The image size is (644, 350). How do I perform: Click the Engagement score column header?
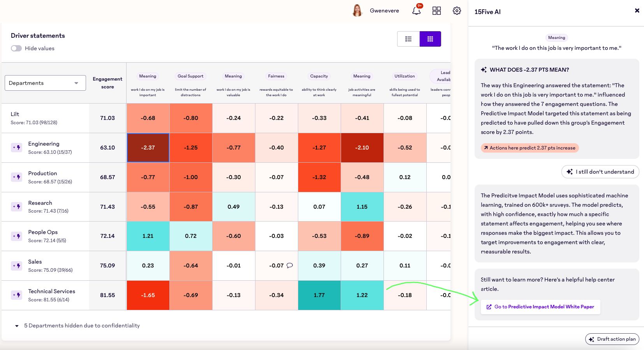[x=107, y=83]
